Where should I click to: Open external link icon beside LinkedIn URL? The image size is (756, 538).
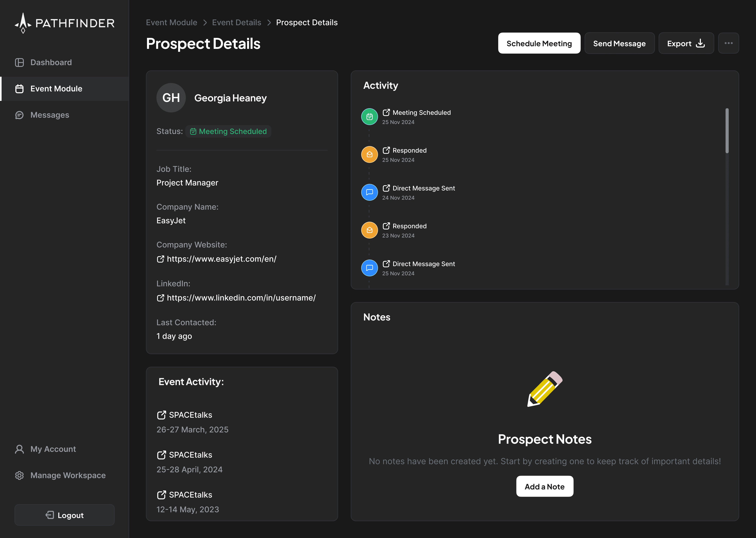(x=160, y=298)
